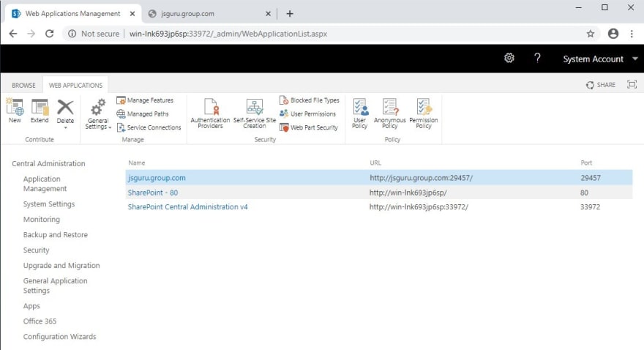Select the port 33972 cell
Screen dimensions: 644x350
point(590,206)
